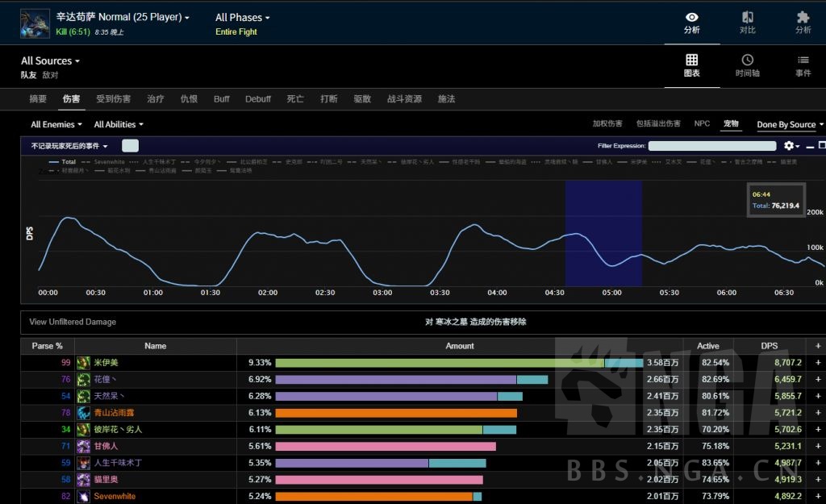Click the boss portrait icon for 辛达苟萨
This screenshot has height=504, width=826.
pos(35,23)
